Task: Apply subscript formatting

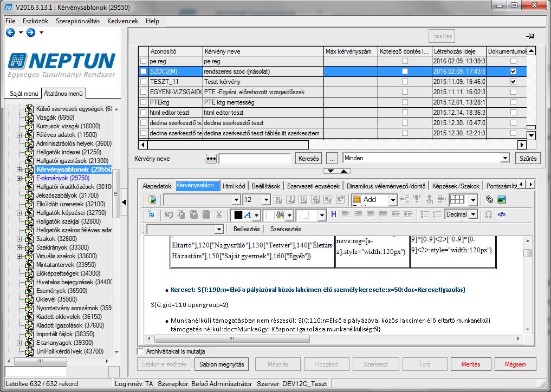Action: click(x=327, y=199)
